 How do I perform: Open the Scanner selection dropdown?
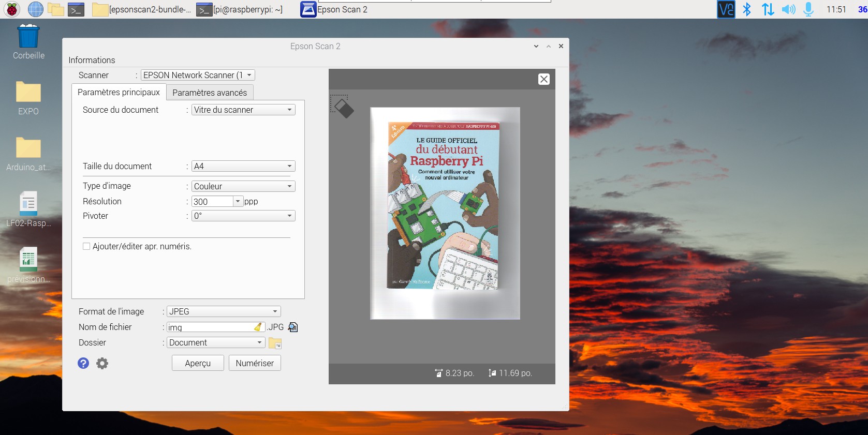pos(198,75)
